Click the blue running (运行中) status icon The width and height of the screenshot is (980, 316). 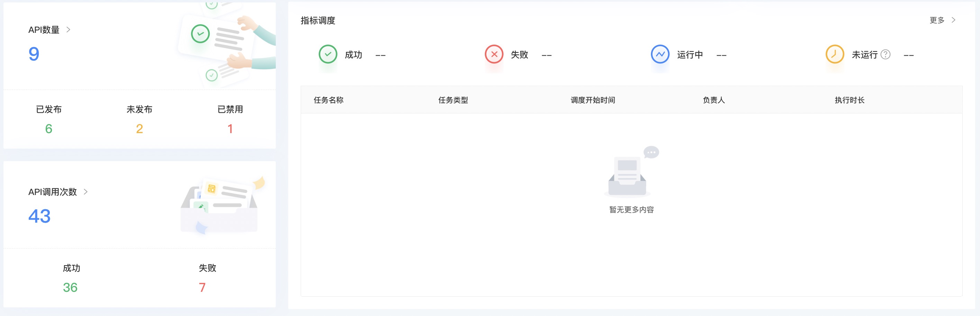tap(660, 54)
